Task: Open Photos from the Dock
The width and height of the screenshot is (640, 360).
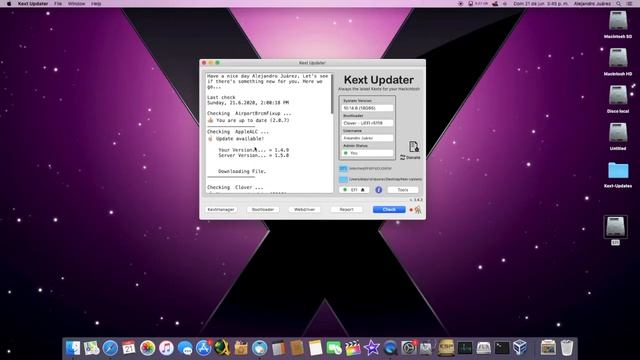Action: pyautogui.click(x=147, y=348)
